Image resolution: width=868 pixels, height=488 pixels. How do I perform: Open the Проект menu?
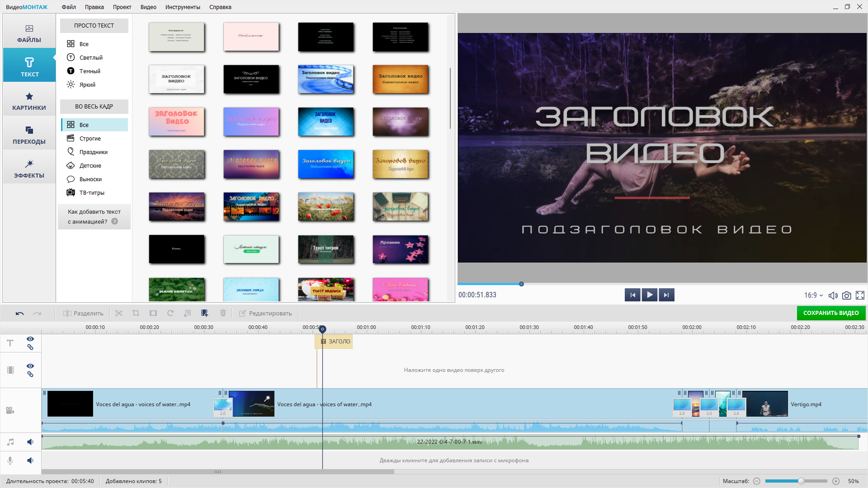pyautogui.click(x=122, y=7)
